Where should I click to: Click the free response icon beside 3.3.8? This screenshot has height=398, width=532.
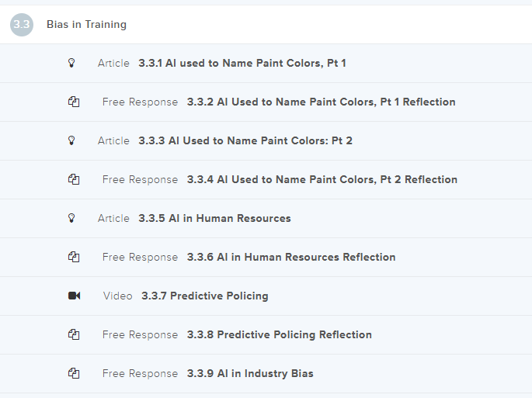click(74, 334)
